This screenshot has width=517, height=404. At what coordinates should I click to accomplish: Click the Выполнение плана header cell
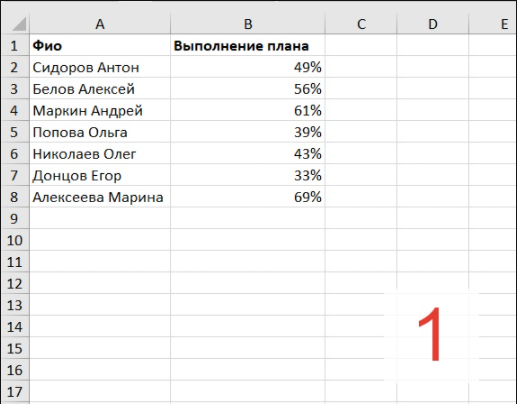coord(248,45)
